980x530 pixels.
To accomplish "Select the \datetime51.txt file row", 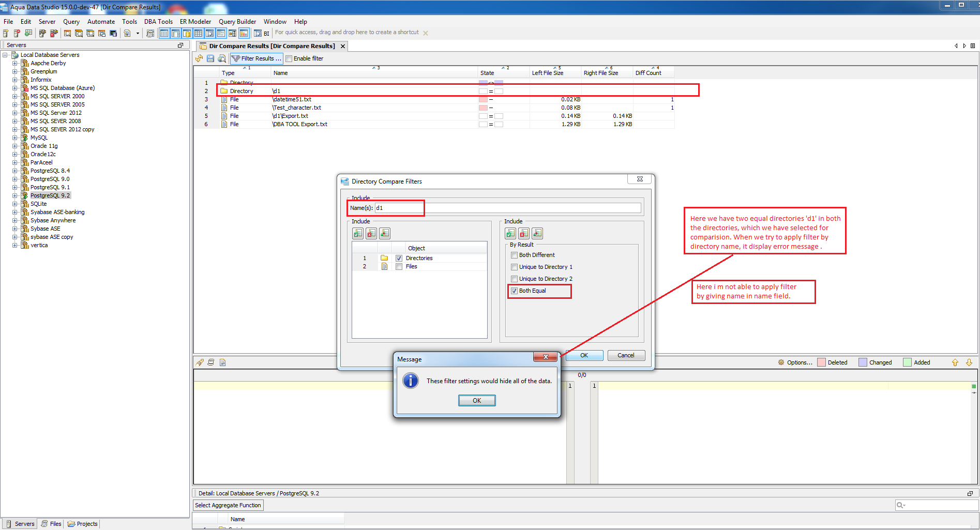I will pos(434,99).
